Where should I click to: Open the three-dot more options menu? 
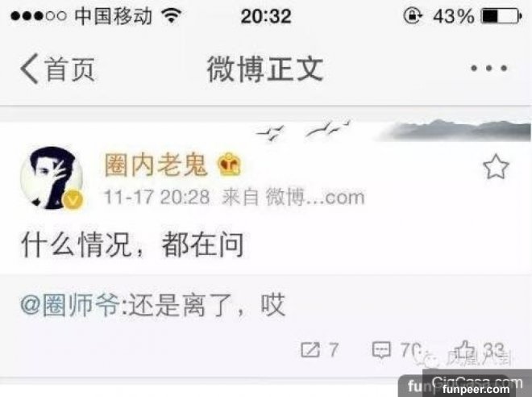[489, 69]
